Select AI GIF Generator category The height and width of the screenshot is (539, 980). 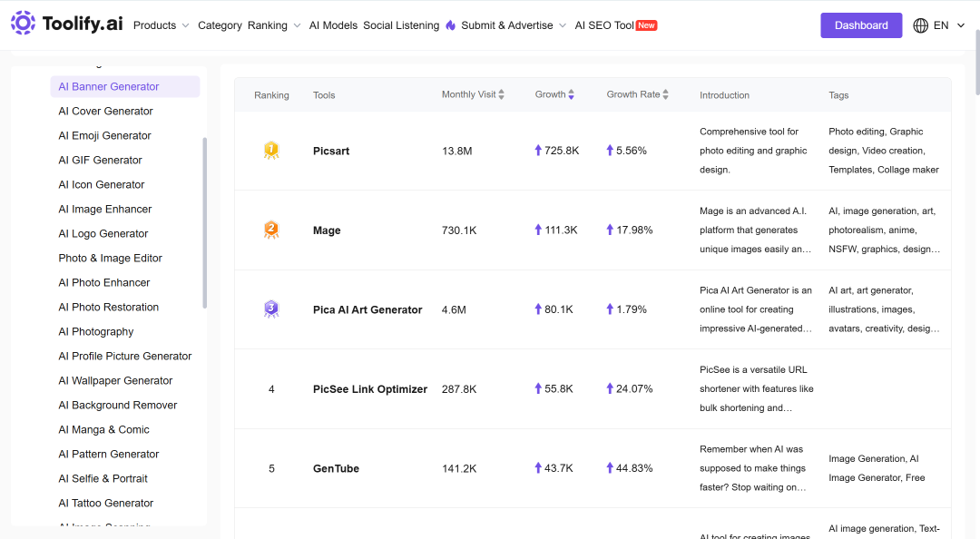[x=100, y=160]
